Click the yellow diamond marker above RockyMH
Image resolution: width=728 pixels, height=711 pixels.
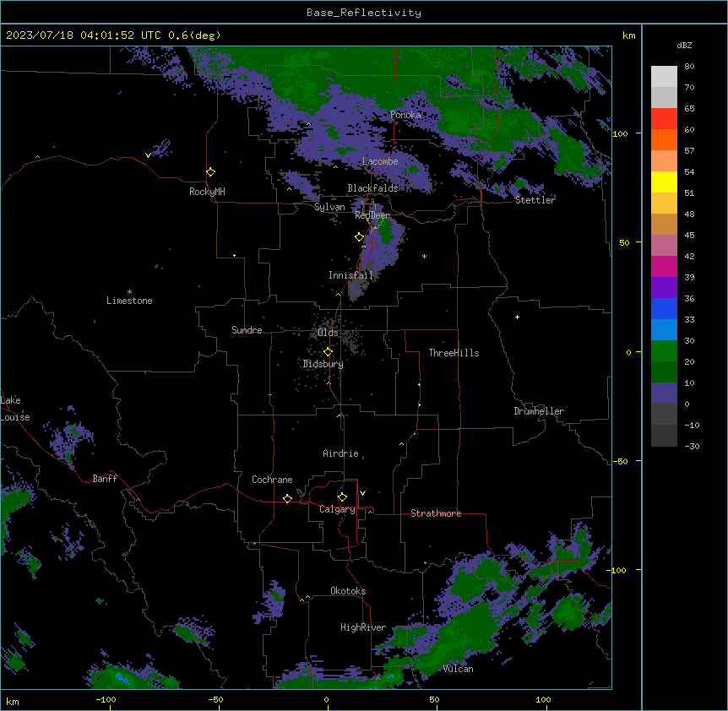click(x=210, y=172)
